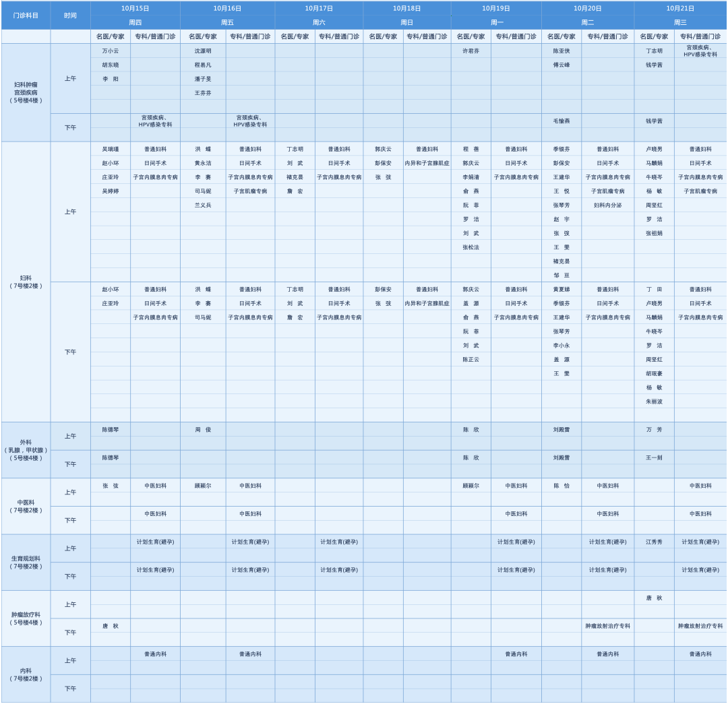Select doctor name '许君芬'
This screenshot has height=704, width=728.
[x=471, y=51]
